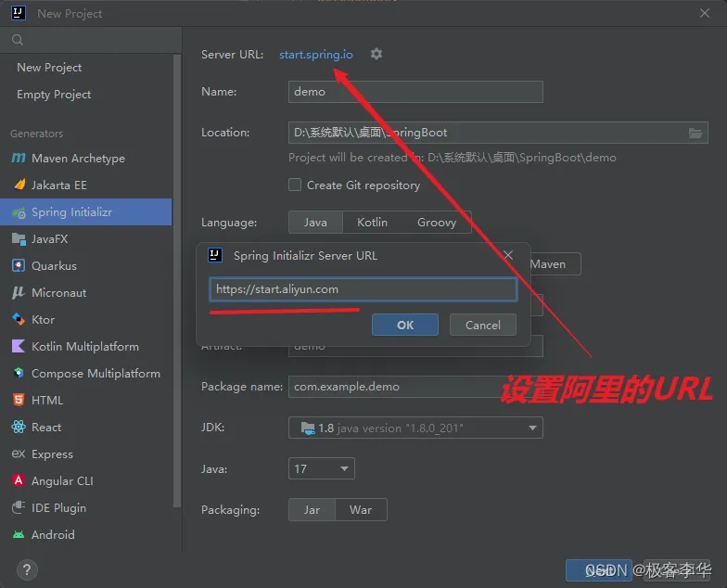This screenshot has height=588, width=727.
Task: Open server URL settings gear
Action: pyautogui.click(x=376, y=54)
